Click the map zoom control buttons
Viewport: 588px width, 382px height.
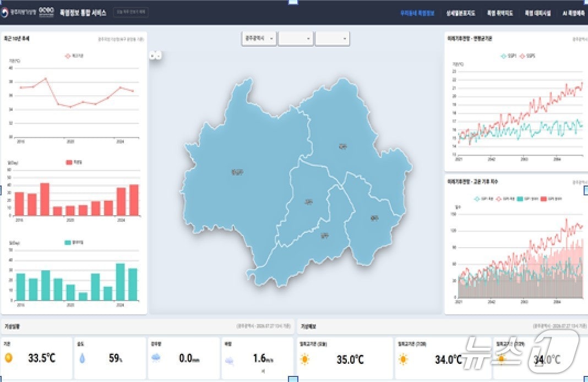[156, 56]
